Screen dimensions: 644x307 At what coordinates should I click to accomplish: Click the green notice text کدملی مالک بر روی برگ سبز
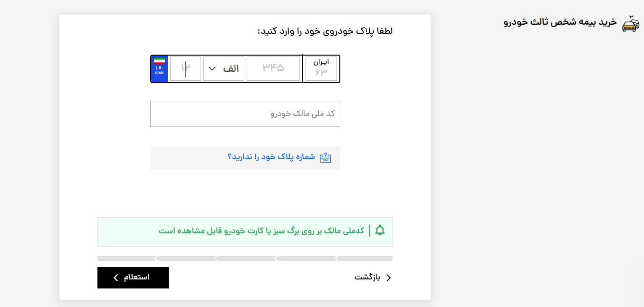point(261,231)
